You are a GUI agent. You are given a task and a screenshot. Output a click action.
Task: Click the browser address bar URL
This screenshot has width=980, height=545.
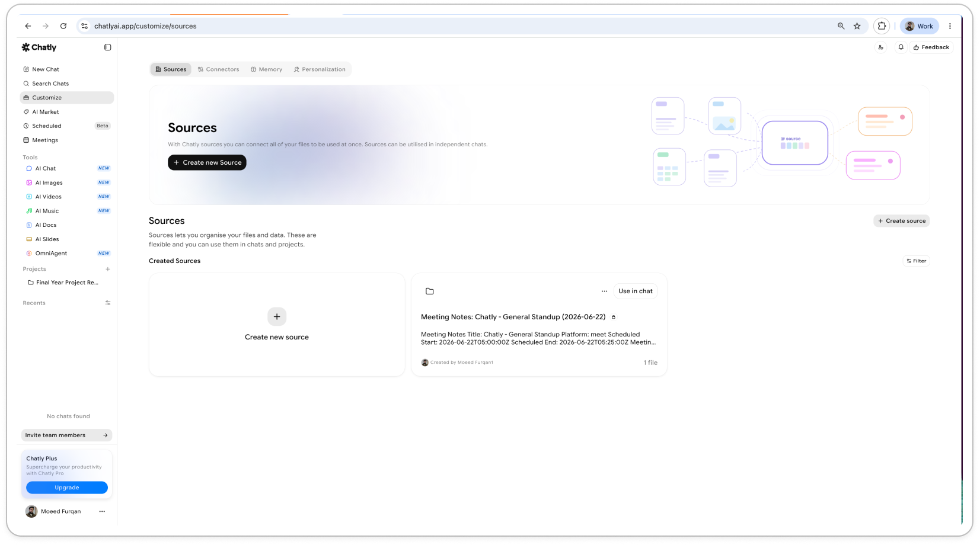pyautogui.click(x=145, y=26)
